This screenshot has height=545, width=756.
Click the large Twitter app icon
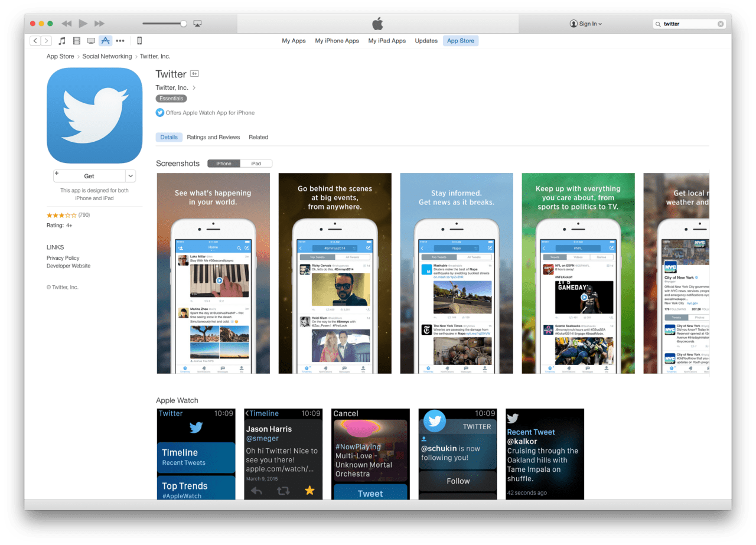94,115
